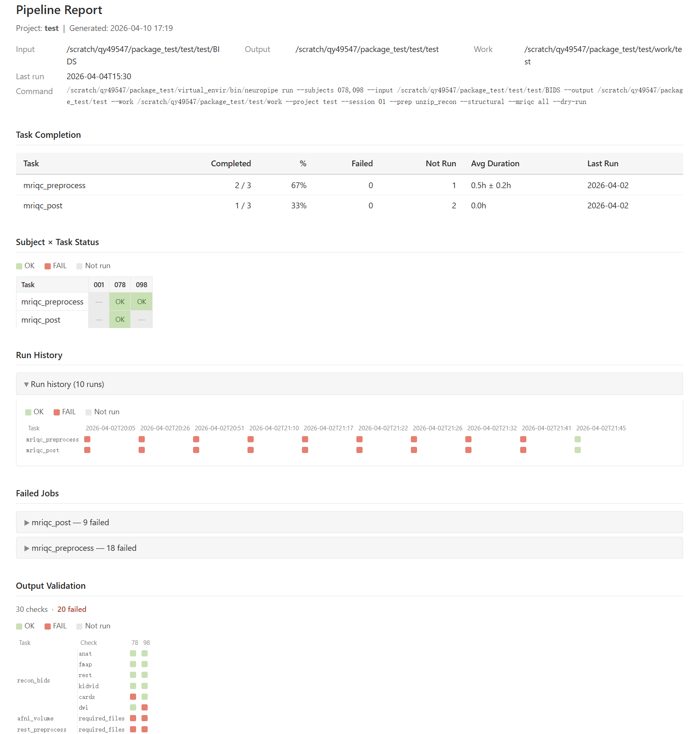This screenshot has height=734, width=700.
Task: Click mriqc_post red marker for 2026-04-02T21:10 run
Action: [x=250, y=450]
